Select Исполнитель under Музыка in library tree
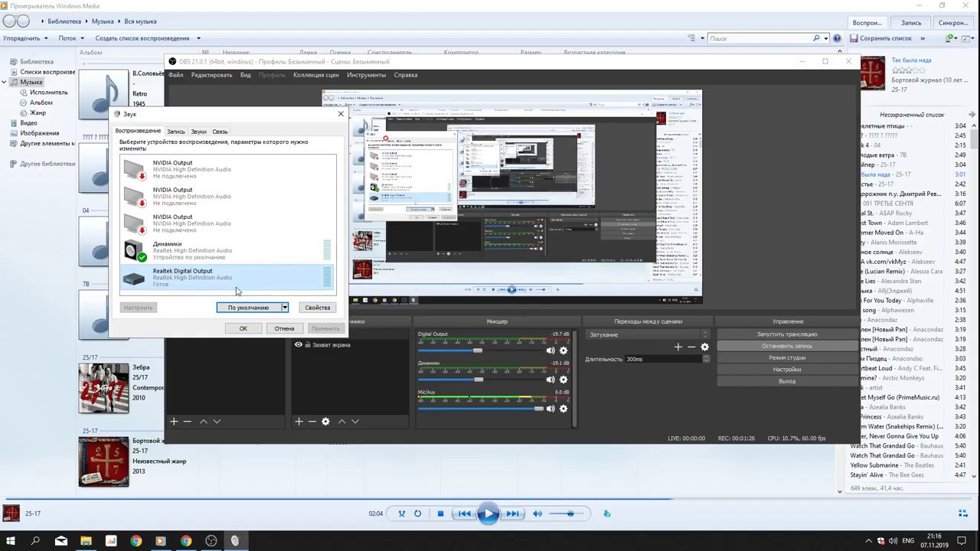 pos(49,92)
